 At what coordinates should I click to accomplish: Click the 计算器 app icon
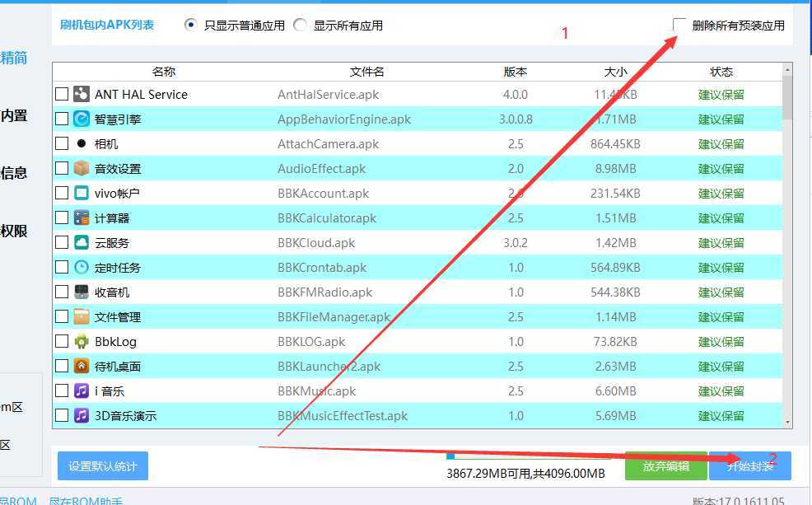click(x=82, y=217)
